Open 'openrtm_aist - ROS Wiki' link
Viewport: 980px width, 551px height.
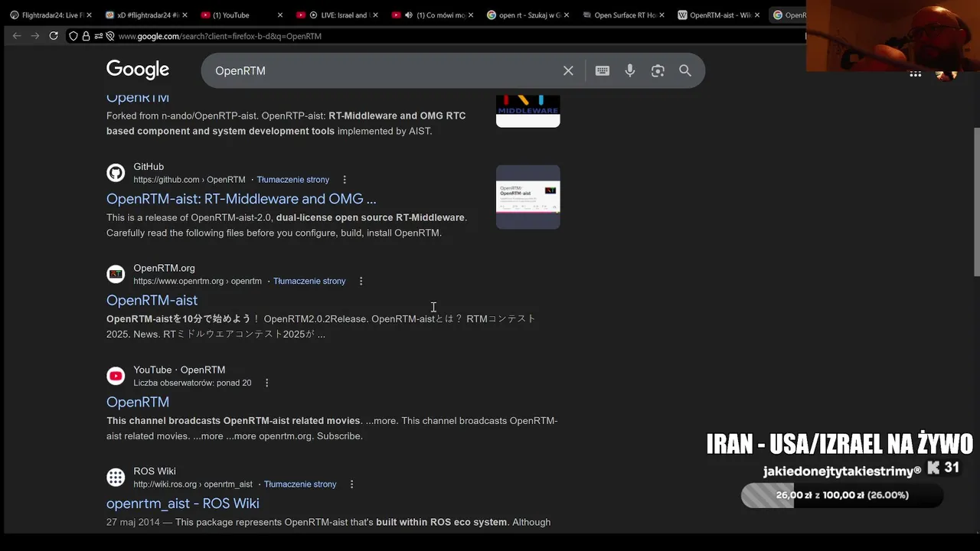coord(183,504)
